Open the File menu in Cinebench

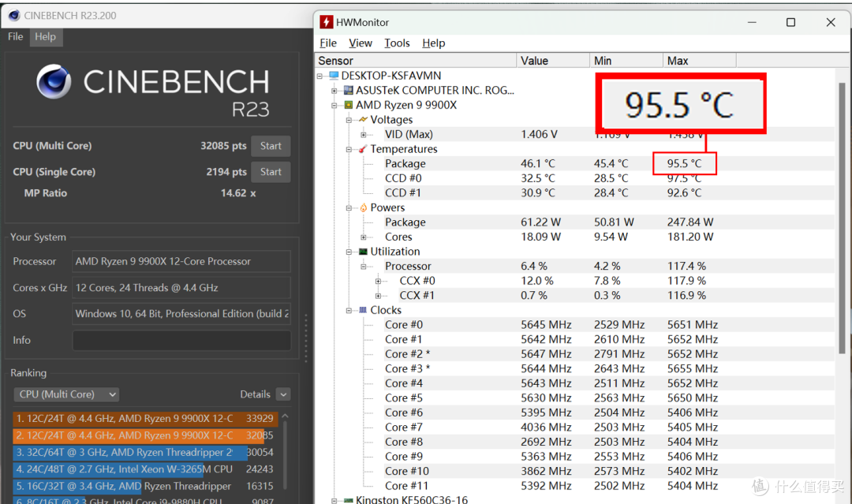tap(15, 37)
